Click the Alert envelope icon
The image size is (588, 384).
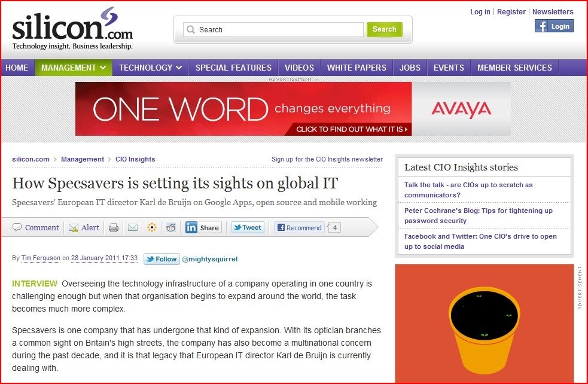pos(74,228)
